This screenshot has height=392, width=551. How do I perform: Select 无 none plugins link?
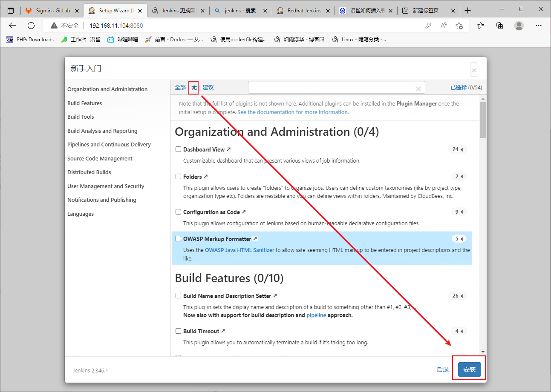[194, 87]
